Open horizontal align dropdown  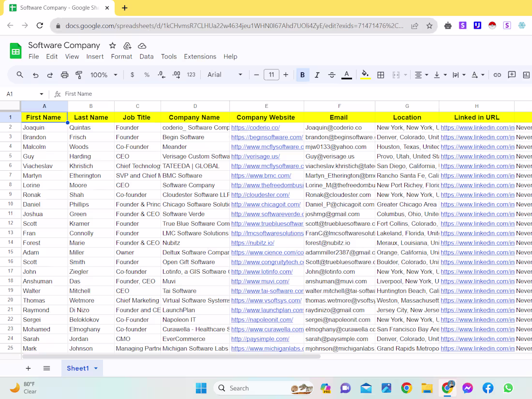421,74
